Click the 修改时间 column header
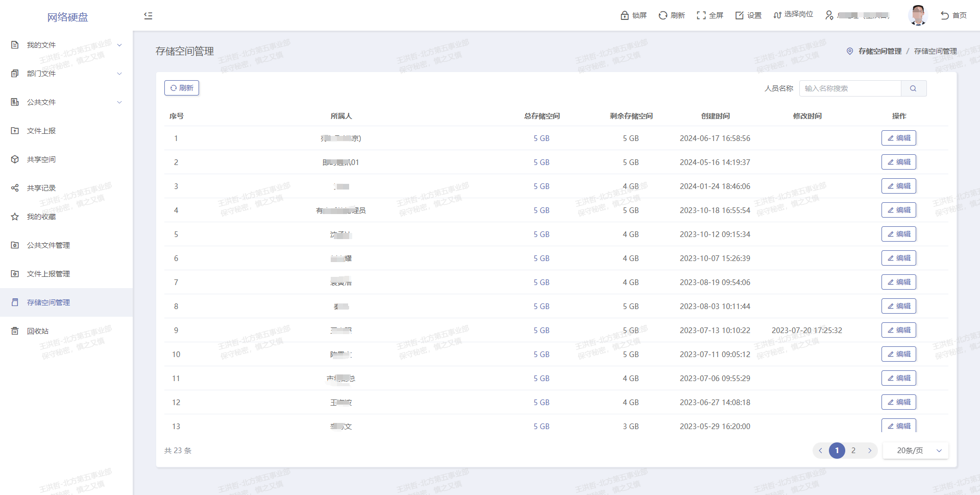The height and width of the screenshot is (495, 980). click(x=807, y=116)
